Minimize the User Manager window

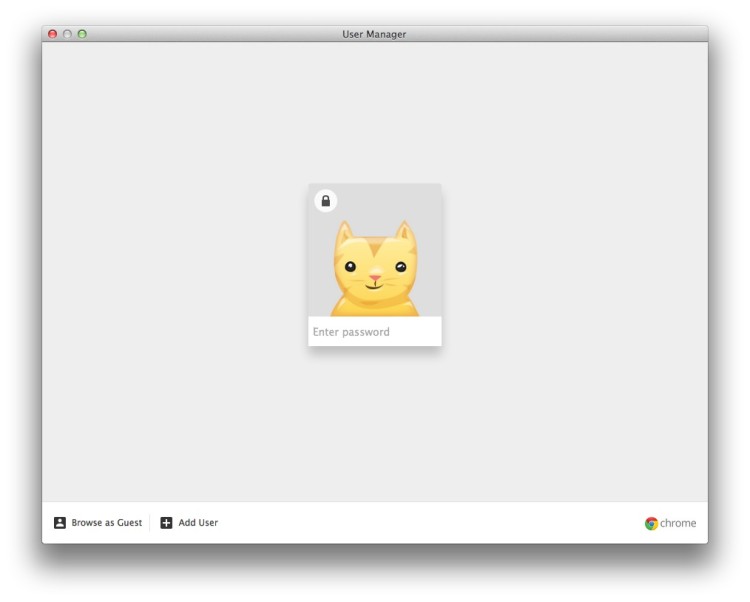tap(67, 34)
